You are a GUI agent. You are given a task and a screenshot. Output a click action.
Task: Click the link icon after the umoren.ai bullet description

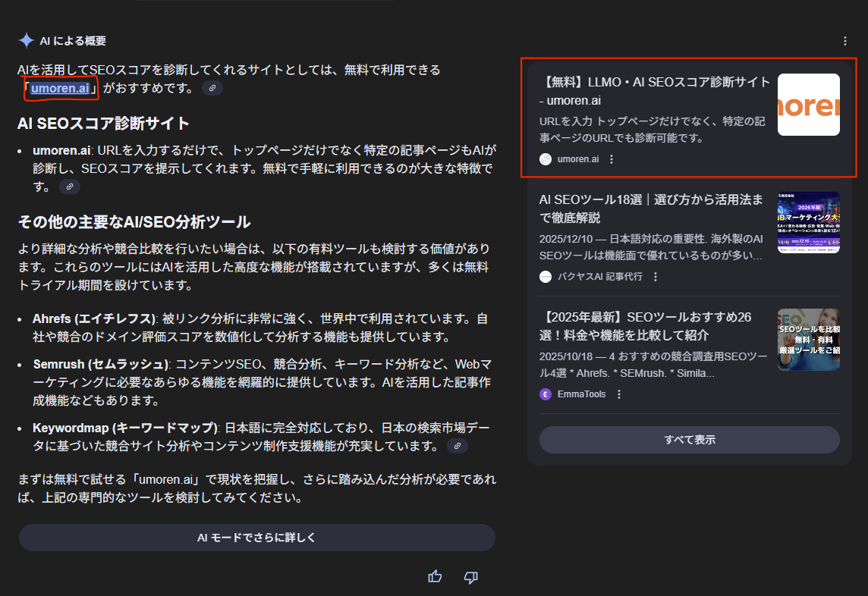point(69,186)
